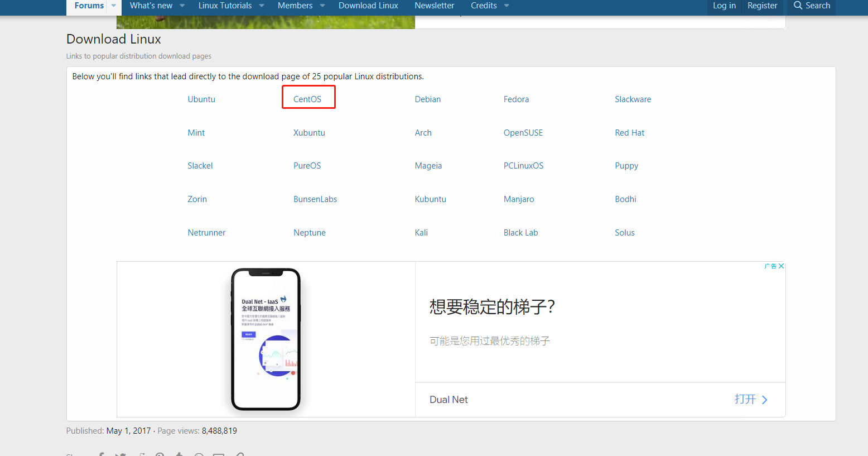This screenshot has height=456, width=868.
Task: Open the Members section
Action: [x=295, y=6]
